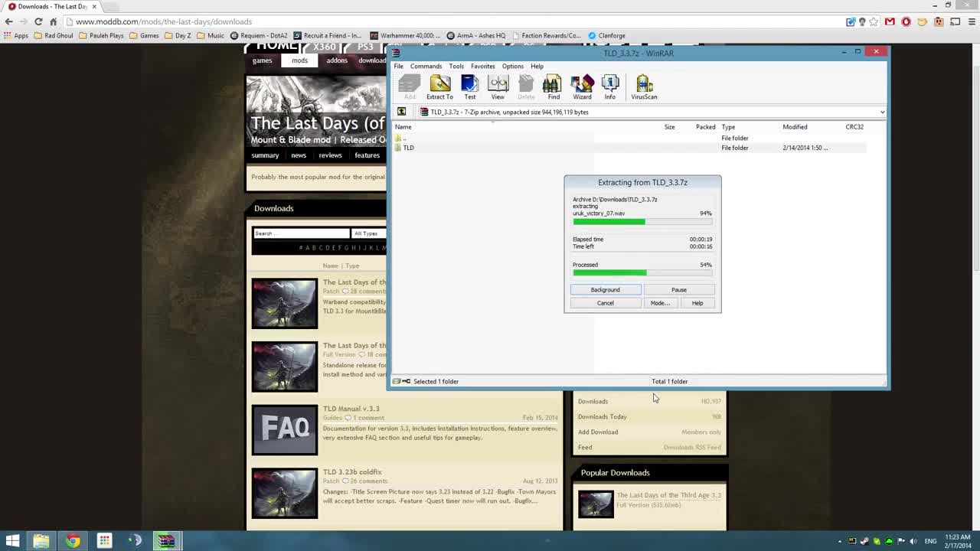Open the Tools menu in WinRAR
The image size is (980, 551).
(x=456, y=66)
